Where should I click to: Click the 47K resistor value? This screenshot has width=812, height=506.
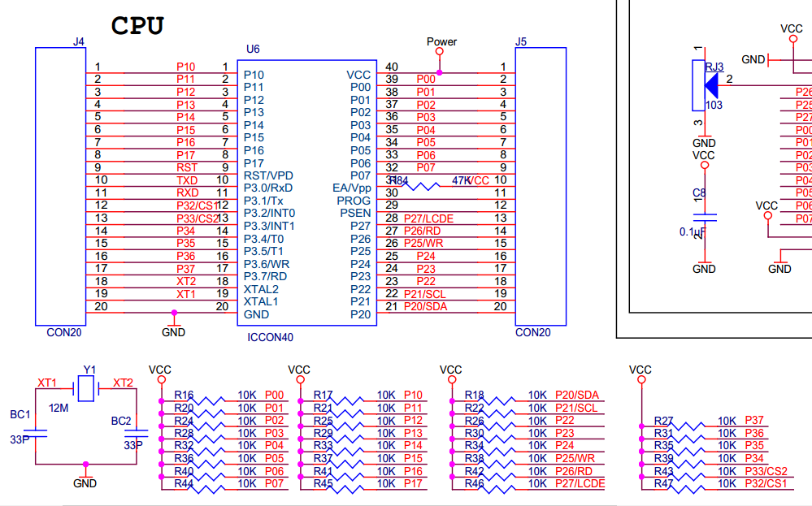tap(462, 180)
